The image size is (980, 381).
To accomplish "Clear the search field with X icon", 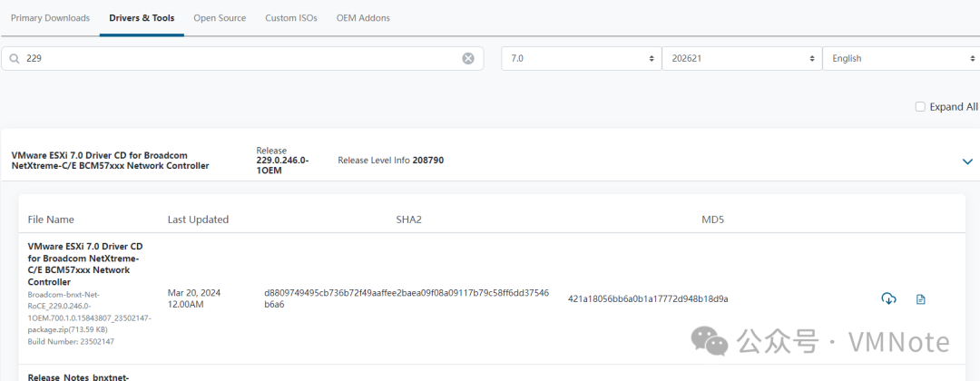I will coord(468,59).
